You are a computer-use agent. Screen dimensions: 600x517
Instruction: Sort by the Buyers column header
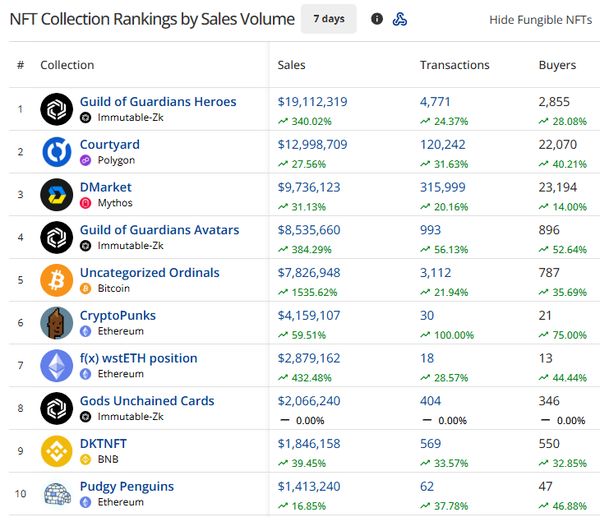(x=557, y=65)
